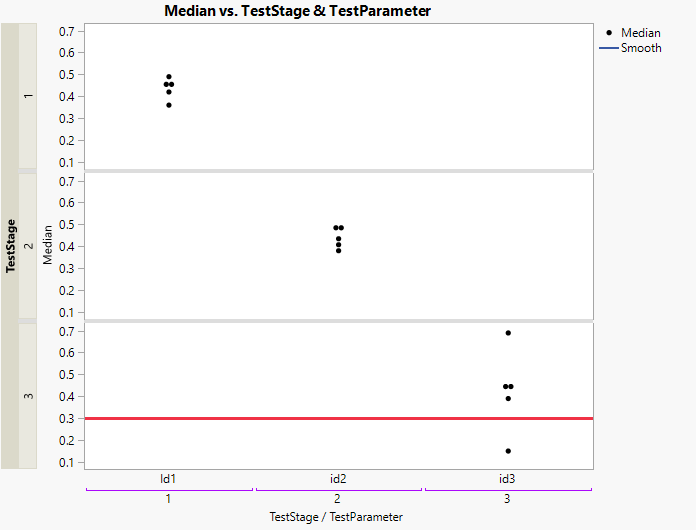The width and height of the screenshot is (696, 530).
Task: Select the lowest data point above Id1
Action: pyautogui.click(x=169, y=105)
